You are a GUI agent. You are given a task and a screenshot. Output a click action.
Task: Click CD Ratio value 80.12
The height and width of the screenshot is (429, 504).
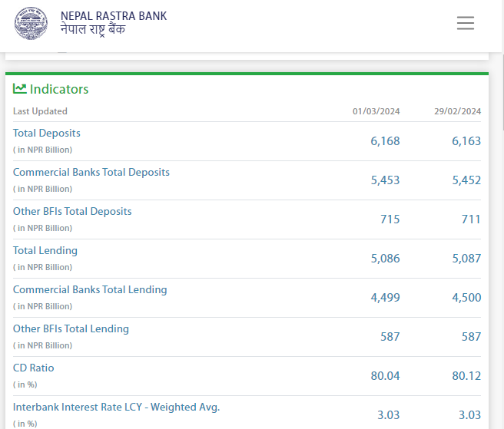tap(466, 376)
